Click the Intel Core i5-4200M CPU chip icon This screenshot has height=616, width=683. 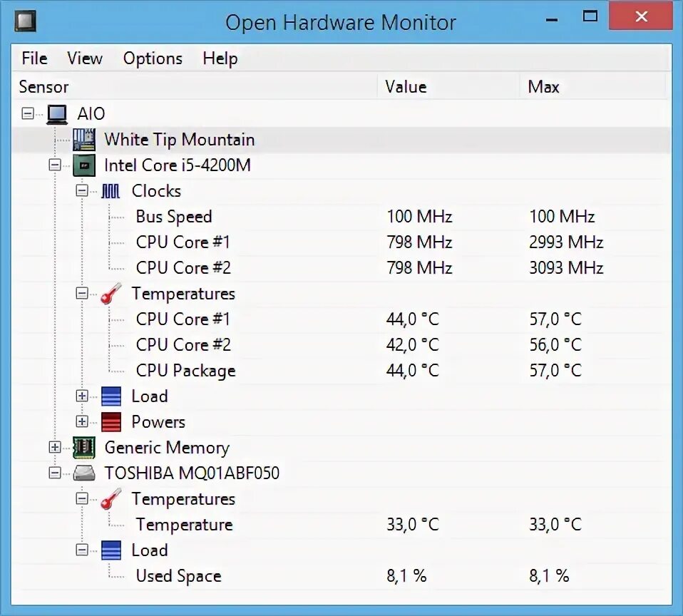pyautogui.click(x=84, y=165)
